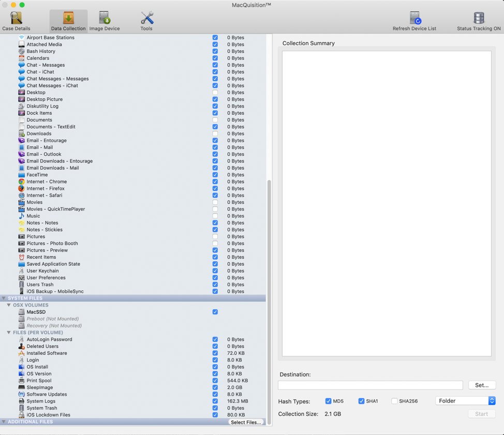Image resolution: width=504 pixels, height=435 pixels.
Task: Enable the SHA256 hash type
Action: point(394,401)
